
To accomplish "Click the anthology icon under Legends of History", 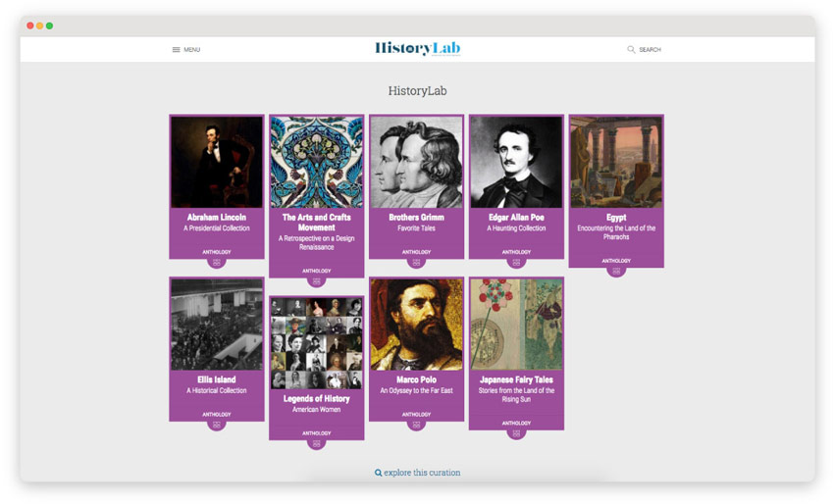I will (317, 444).
